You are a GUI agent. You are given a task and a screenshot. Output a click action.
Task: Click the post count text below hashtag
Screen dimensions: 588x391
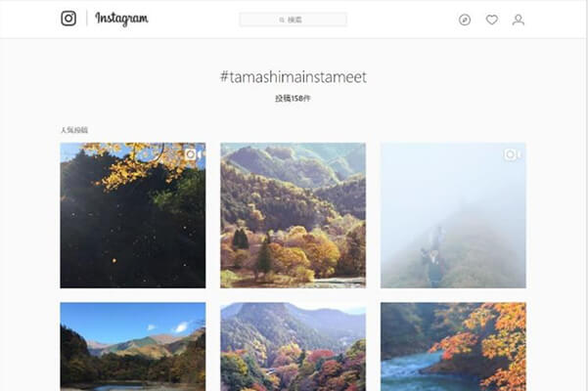click(293, 98)
